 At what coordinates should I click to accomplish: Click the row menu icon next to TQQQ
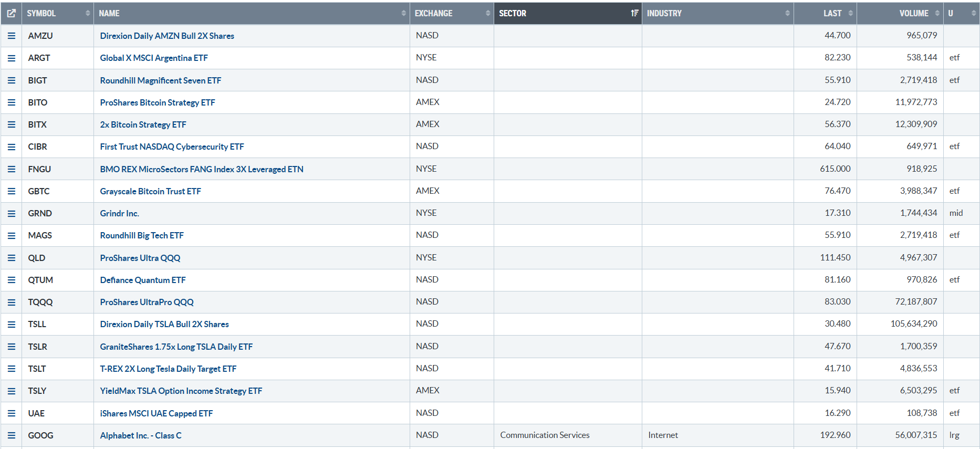tap(11, 302)
